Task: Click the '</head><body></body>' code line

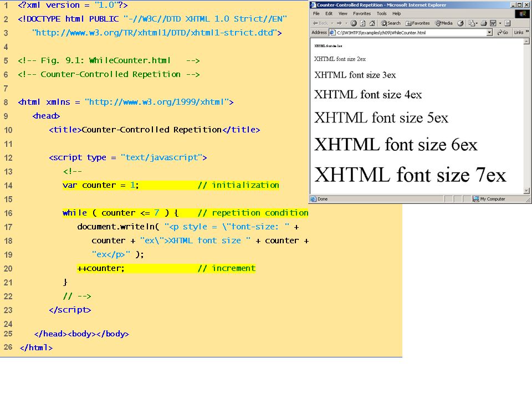Action: [x=81, y=334]
